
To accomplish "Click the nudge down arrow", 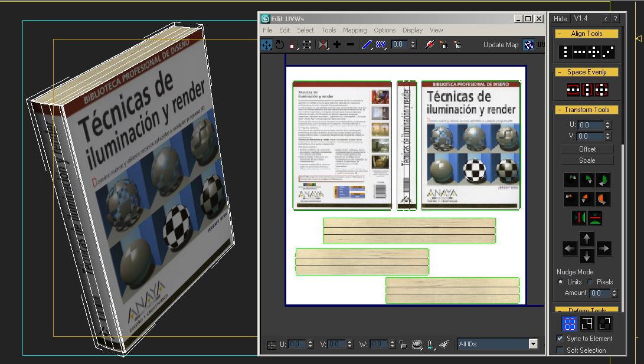I will [587, 257].
